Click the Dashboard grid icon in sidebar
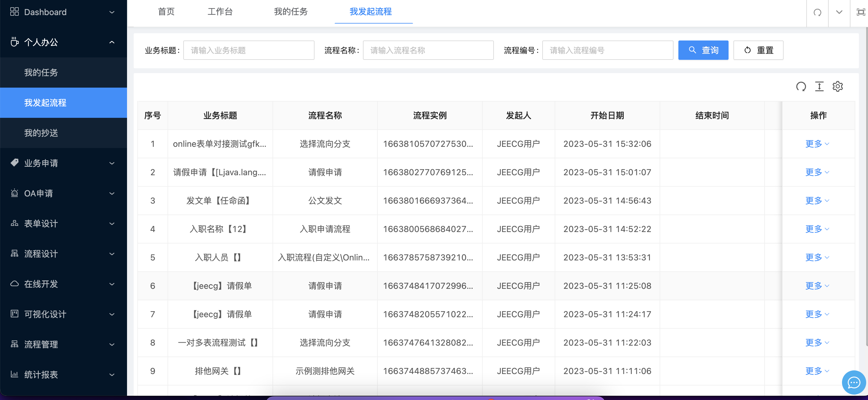This screenshot has height=400, width=868. click(14, 12)
